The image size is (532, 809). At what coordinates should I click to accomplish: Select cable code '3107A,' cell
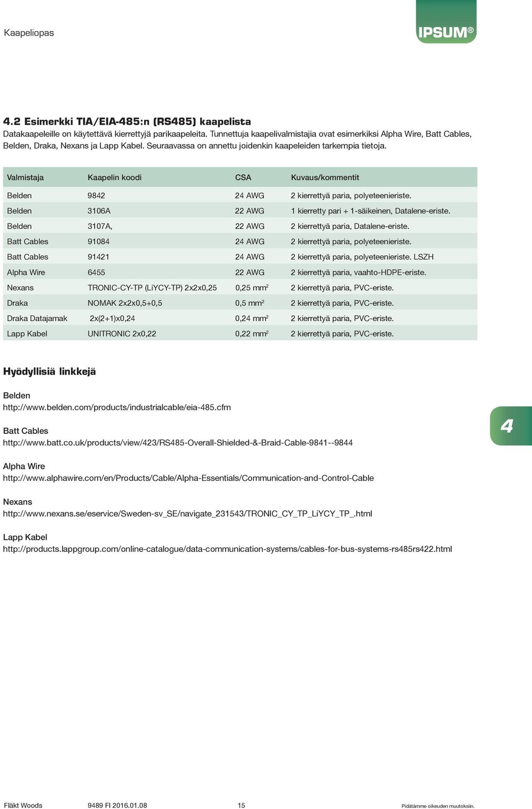click(x=100, y=226)
